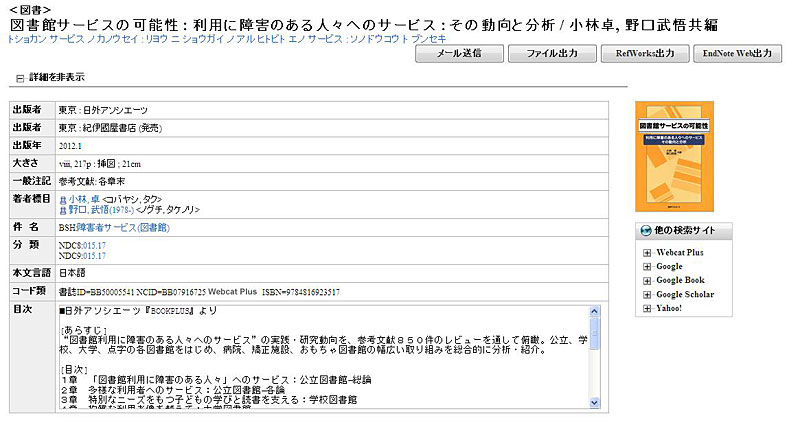Open the NDC8 classification 015.17 link
This screenshot has width=800, height=427.
coord(95,245)
